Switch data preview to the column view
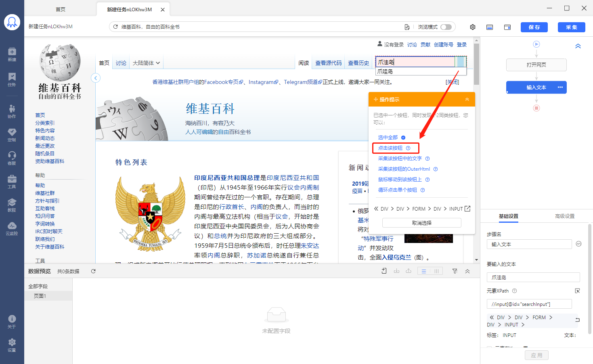 coord(436,271)
